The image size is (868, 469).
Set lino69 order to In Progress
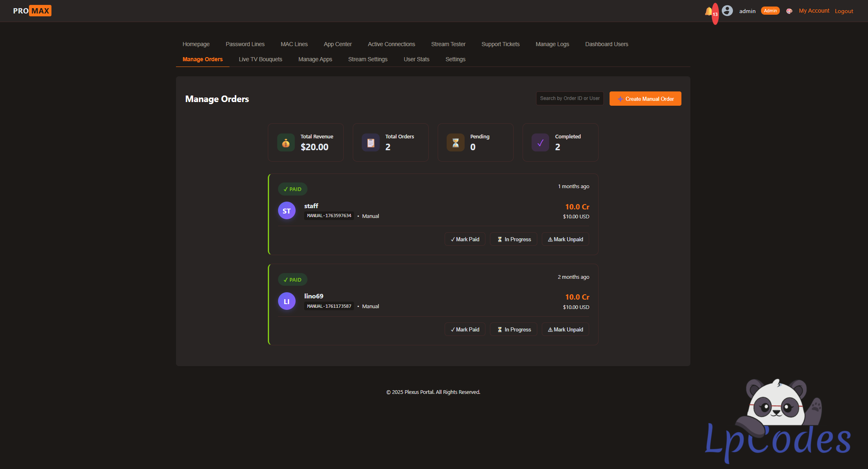point(514,329)
